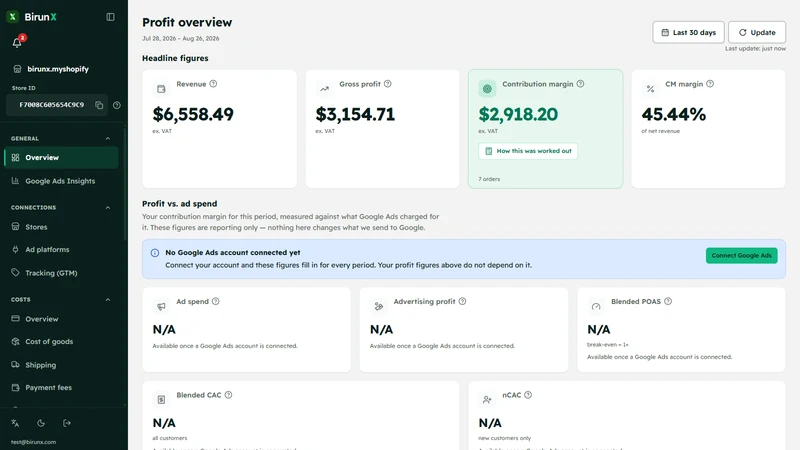Open the Last 30 days date picker

tap(688, 32)
